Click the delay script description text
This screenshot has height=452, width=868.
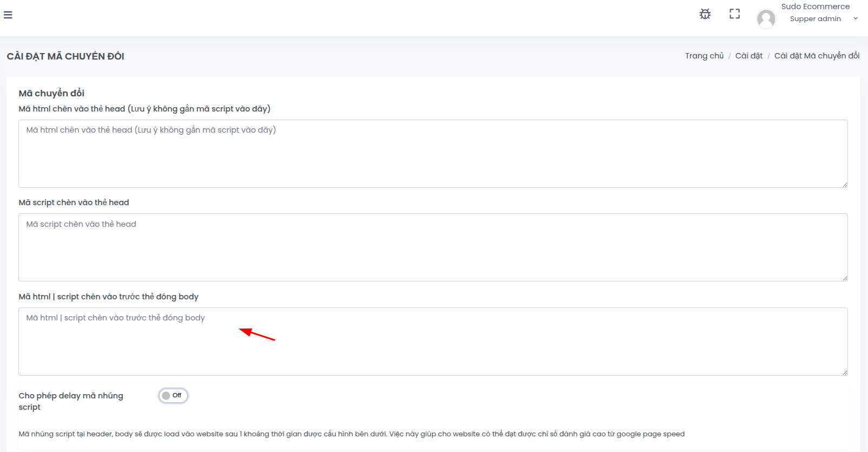(x=352, y=434)
